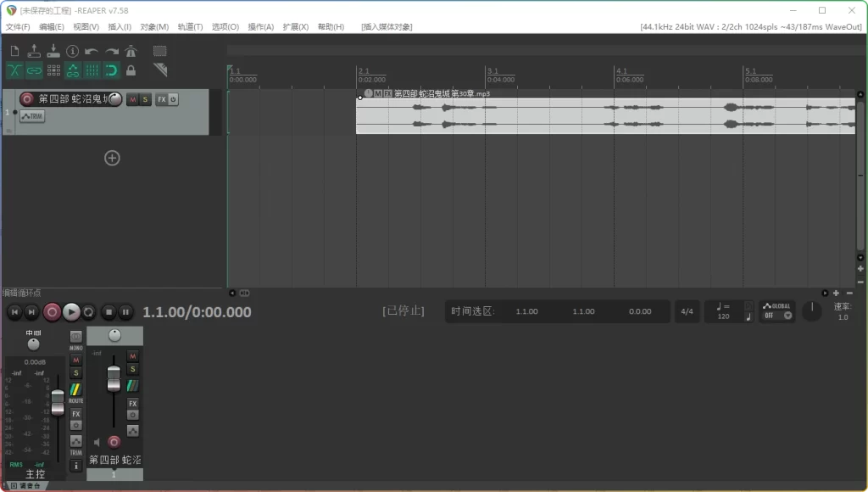Screen dimensions: 868x492
Task: Open the Global automation override dropdown
Action: pyautogui.click(x=777, y=311)
